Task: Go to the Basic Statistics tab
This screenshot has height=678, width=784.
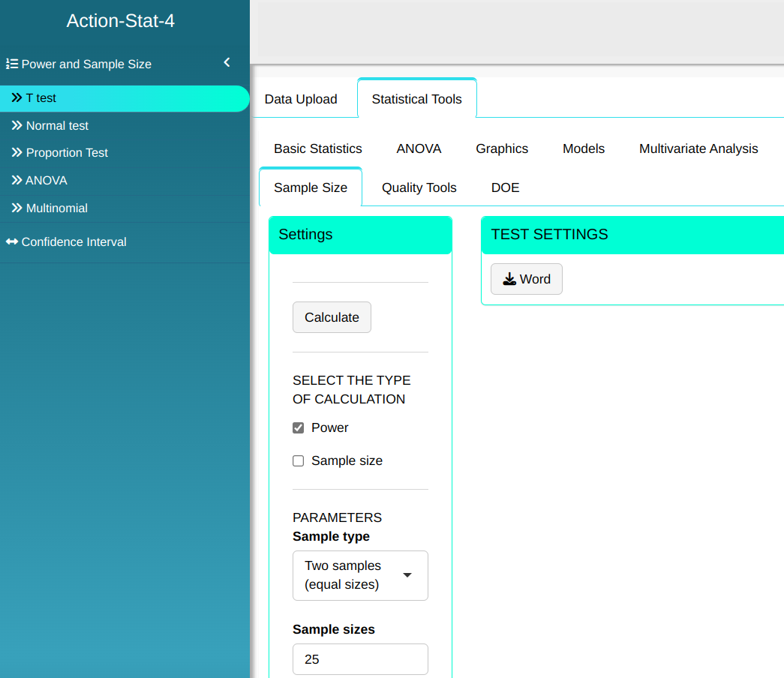Action: point(317,148)
